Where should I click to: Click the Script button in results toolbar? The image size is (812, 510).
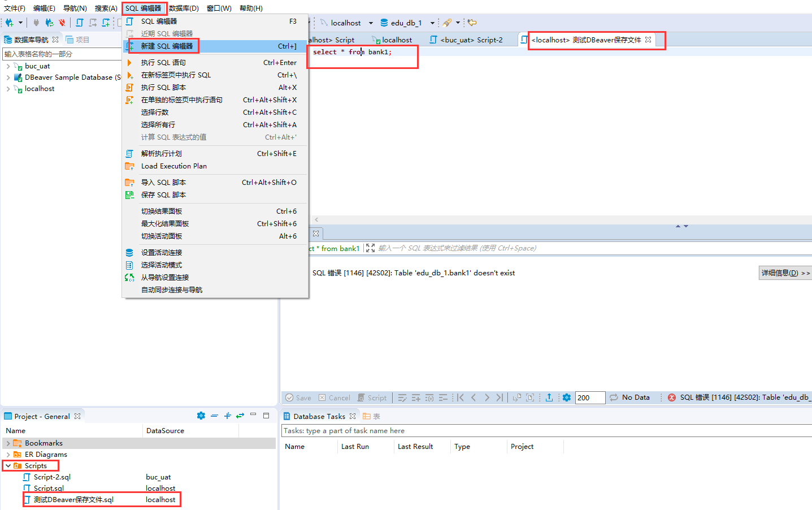coord(372,398)
